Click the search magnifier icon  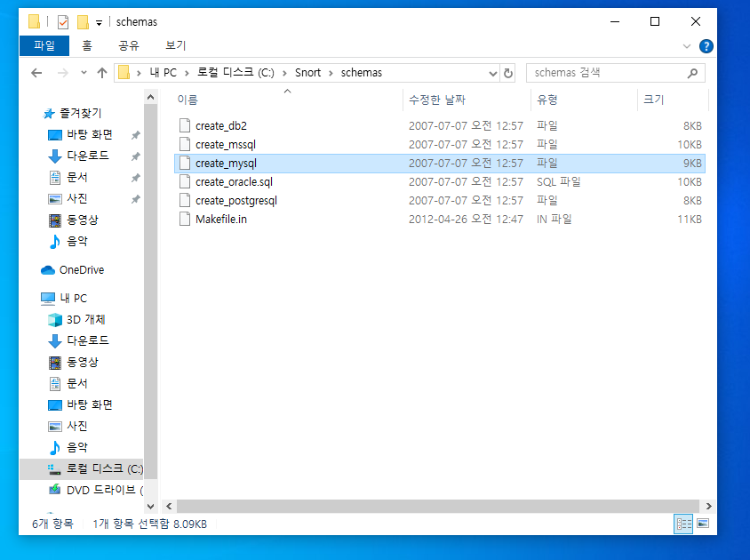pyautogui.click(x=692, y=73)
